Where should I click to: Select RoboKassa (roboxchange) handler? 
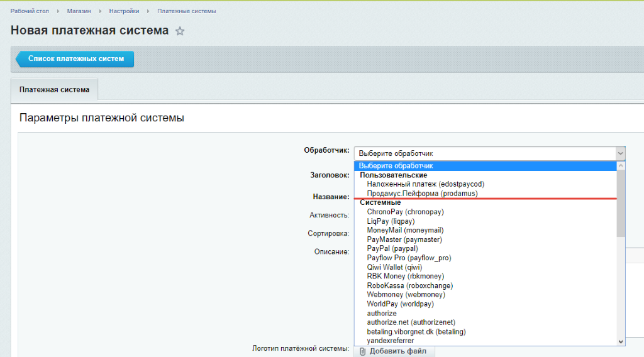(x=410, y=285)
